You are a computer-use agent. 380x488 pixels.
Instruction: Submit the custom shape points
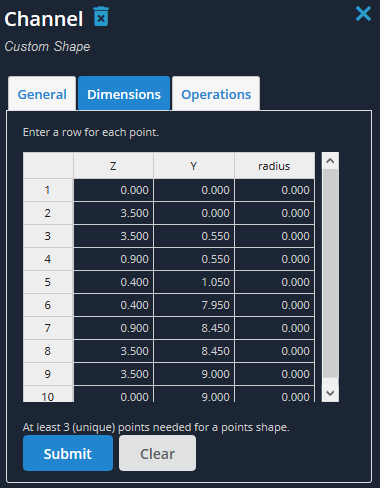(x=68, y=453)
